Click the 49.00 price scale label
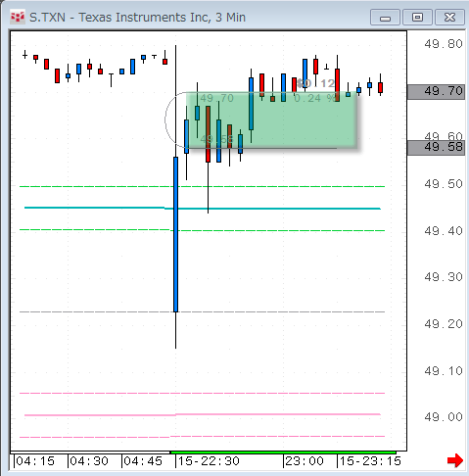This screenshot has width=469, height=476. tap(444, 417)
